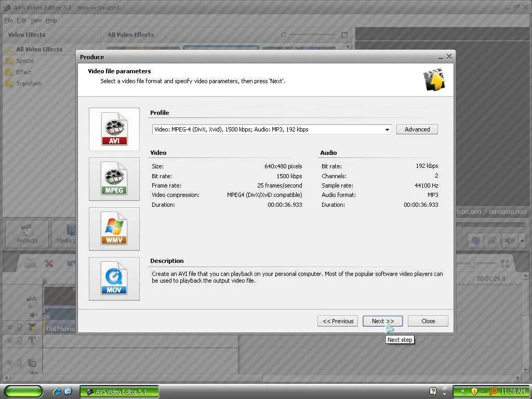Click the first timeline toolbar icon left of delete

(x=30, y=263)
